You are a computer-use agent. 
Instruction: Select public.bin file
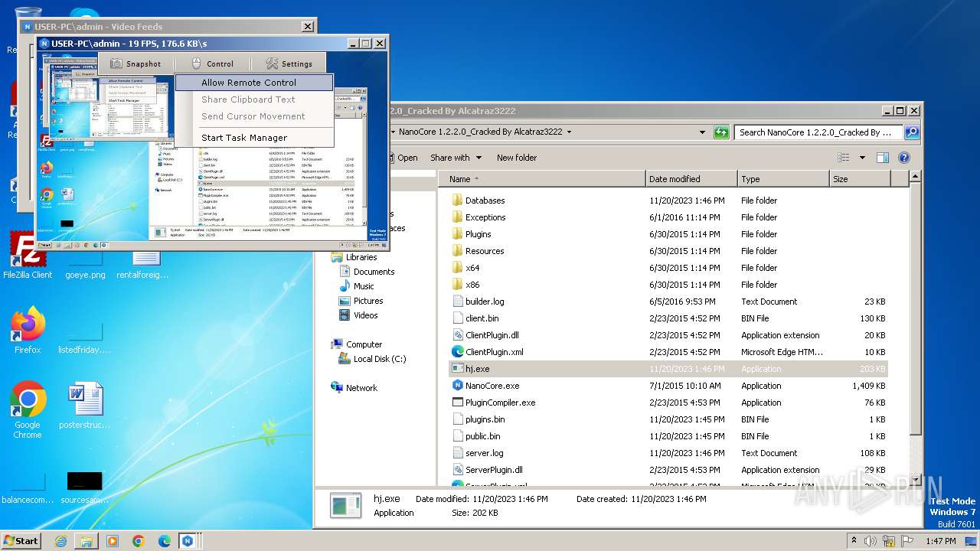[668, 436]
